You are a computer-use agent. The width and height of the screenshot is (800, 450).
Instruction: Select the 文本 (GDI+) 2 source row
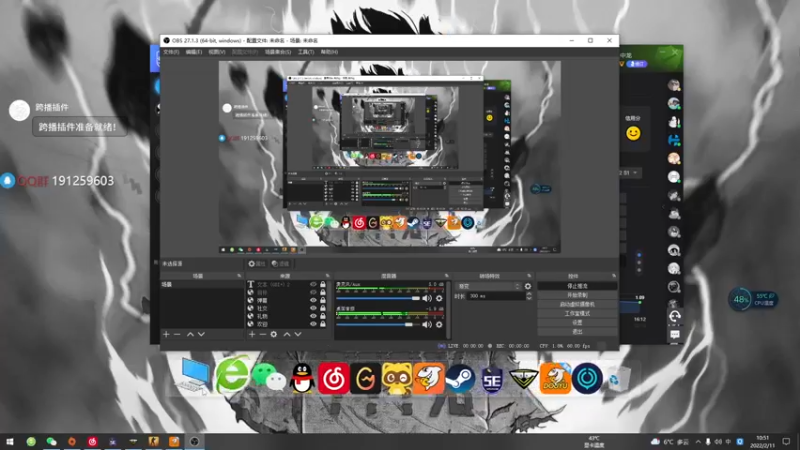point(287,285)
